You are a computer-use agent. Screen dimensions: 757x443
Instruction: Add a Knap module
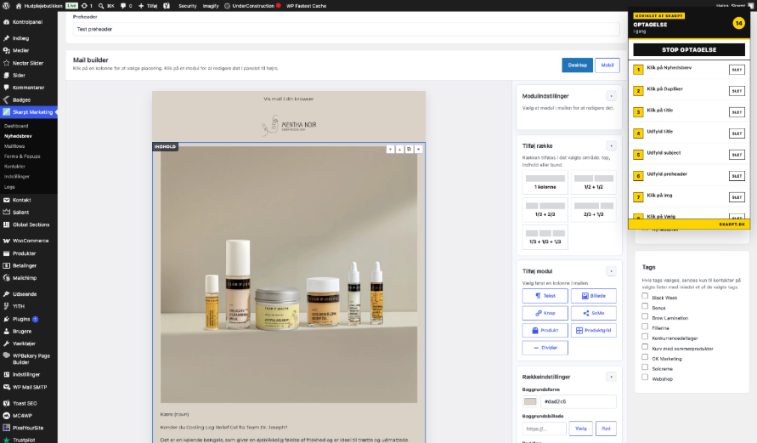pyautogui.click(x=545, y=313)
